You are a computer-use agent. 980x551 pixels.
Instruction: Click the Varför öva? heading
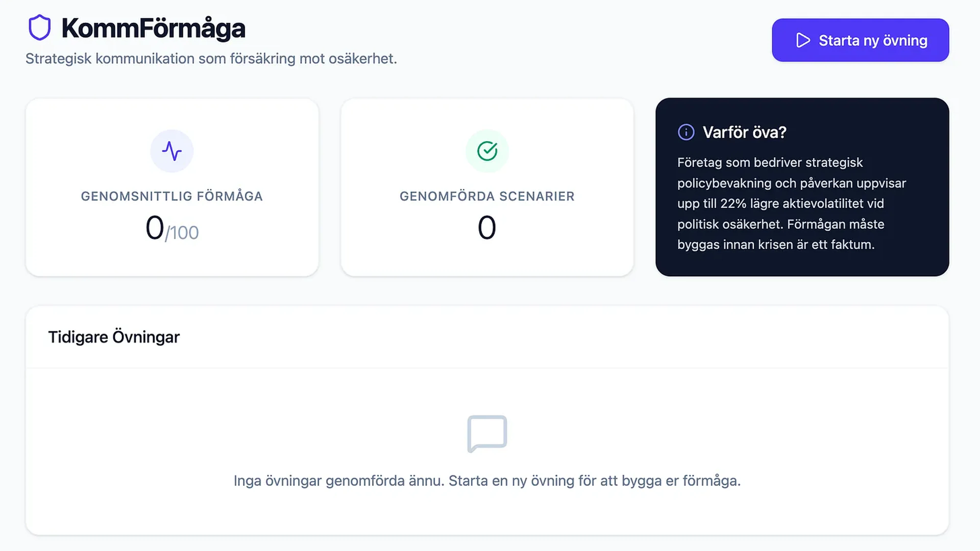click(744, 132)
